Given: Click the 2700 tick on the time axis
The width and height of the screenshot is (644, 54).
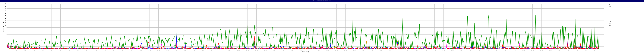Looking at the screenshot, I should coord(247,50).
